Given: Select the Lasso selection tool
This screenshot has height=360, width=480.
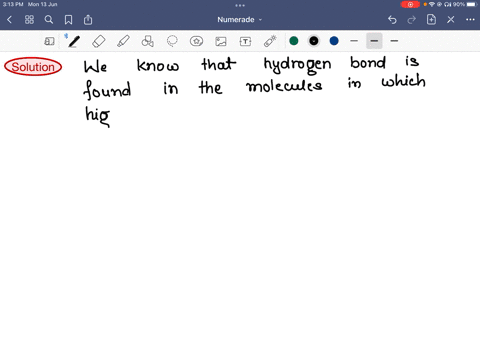Looking at the screenshot, I should pos(172,41).
